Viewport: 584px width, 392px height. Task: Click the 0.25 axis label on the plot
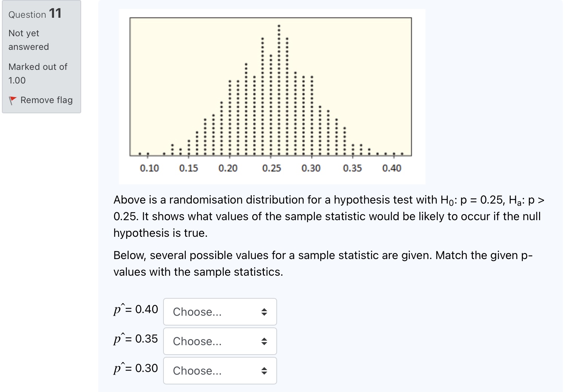(271, 168)
